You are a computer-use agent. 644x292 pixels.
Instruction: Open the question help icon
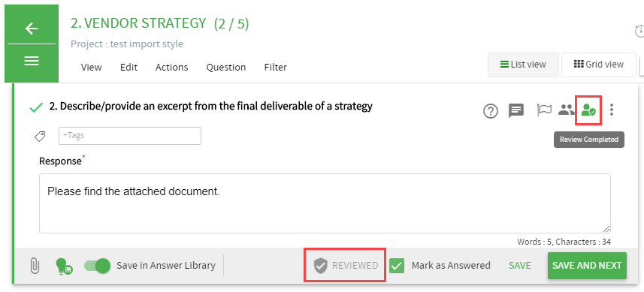(491, 111)
